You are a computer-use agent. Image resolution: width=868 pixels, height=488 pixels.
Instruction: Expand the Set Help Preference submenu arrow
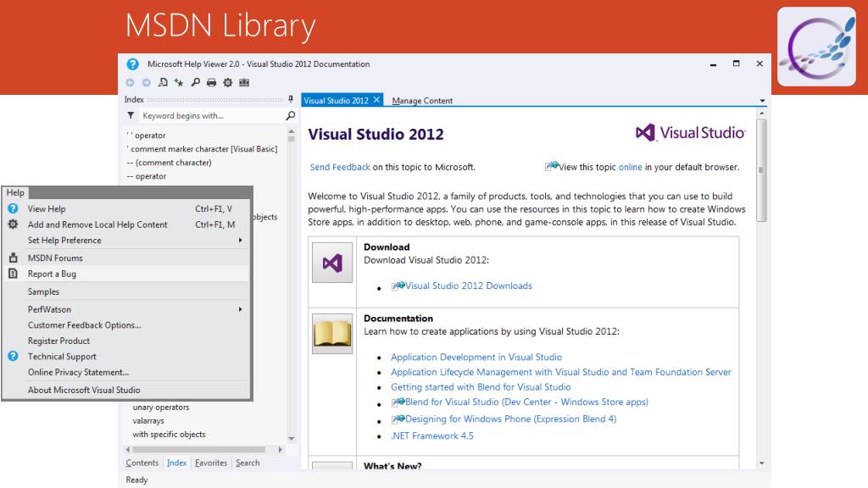tap(240, 240)
